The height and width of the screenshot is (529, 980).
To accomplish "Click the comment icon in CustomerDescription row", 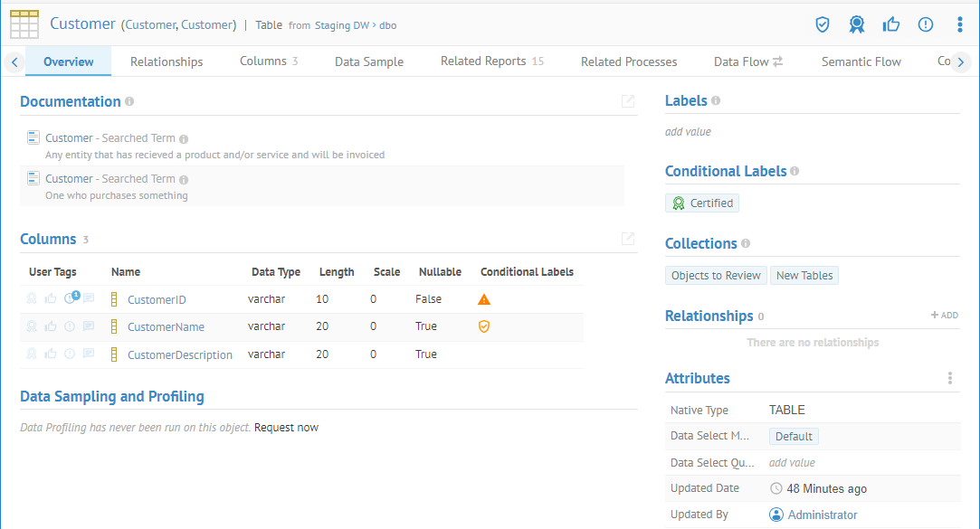I will coord(89,354).
